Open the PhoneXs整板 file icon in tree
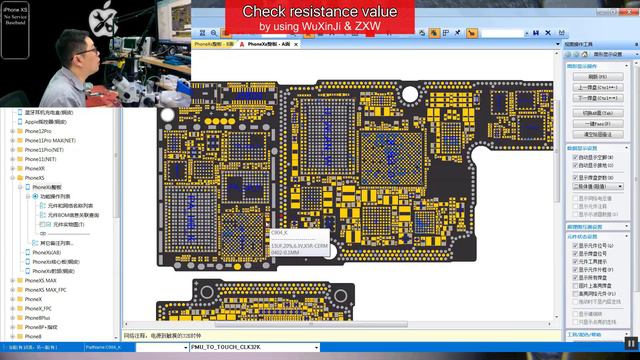 tap(27, 187)
